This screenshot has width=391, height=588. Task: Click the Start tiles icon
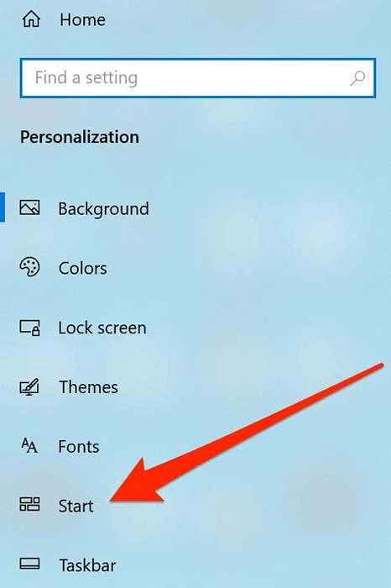point(29,504)
